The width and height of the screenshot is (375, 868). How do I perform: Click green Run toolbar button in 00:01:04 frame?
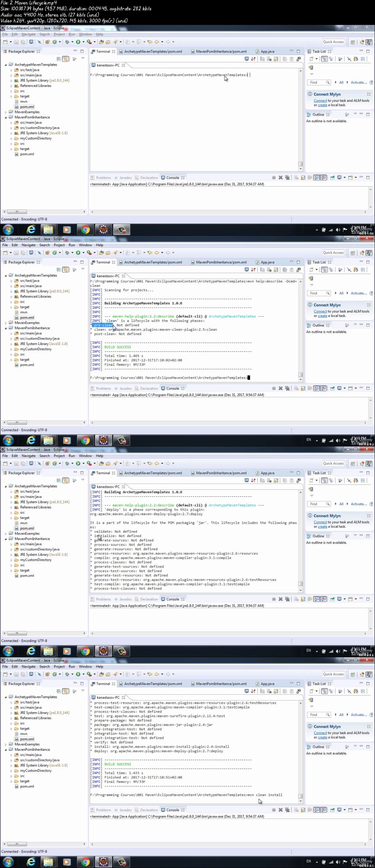78,42
